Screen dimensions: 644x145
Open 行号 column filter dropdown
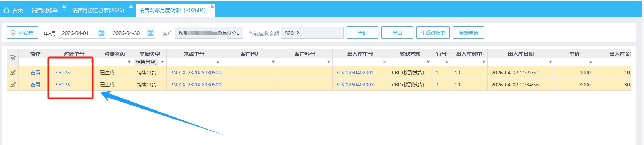click(447, 62)
